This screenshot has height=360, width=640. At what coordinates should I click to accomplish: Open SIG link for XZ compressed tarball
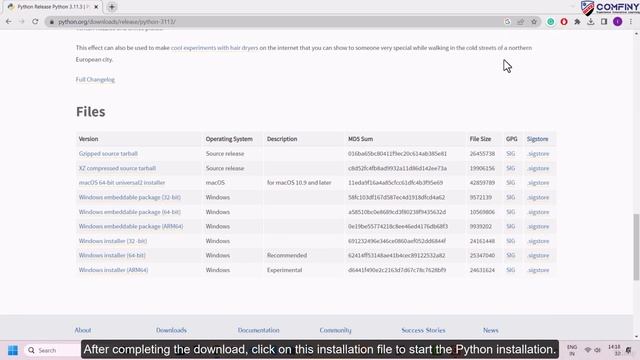pyautogui.click(x=510, y=168)
